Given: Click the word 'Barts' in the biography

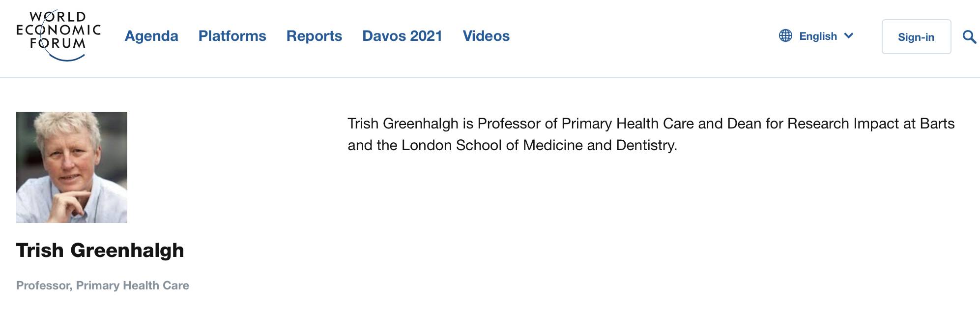Looking at the screenshot, I should click(937, 124).
